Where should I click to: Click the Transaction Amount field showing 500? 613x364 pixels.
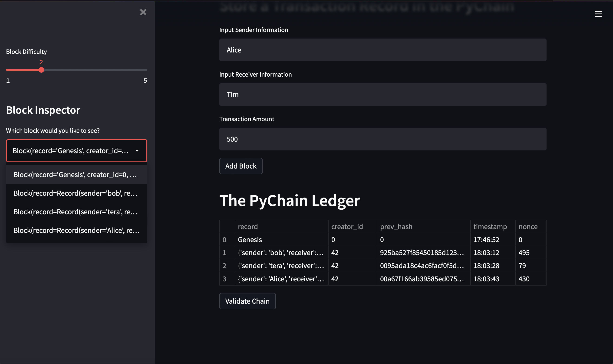click(382, 139)
